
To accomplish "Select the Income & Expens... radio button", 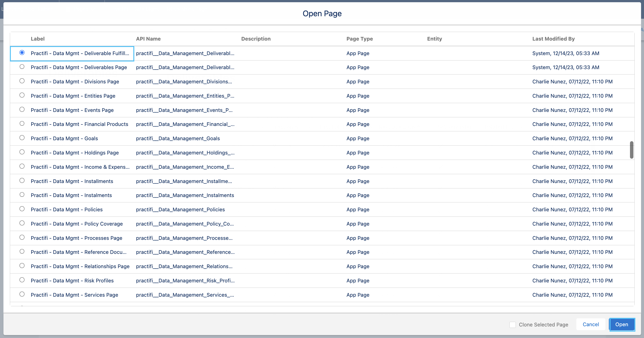I will [22, 166].
